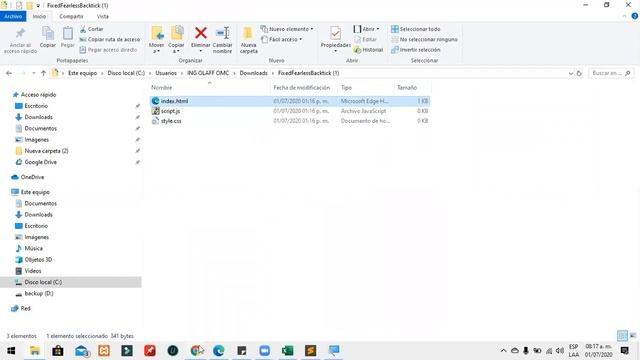
Task: Click Copiar ruta de acceso
Action: pyautogui.click(x=109, y=39)
